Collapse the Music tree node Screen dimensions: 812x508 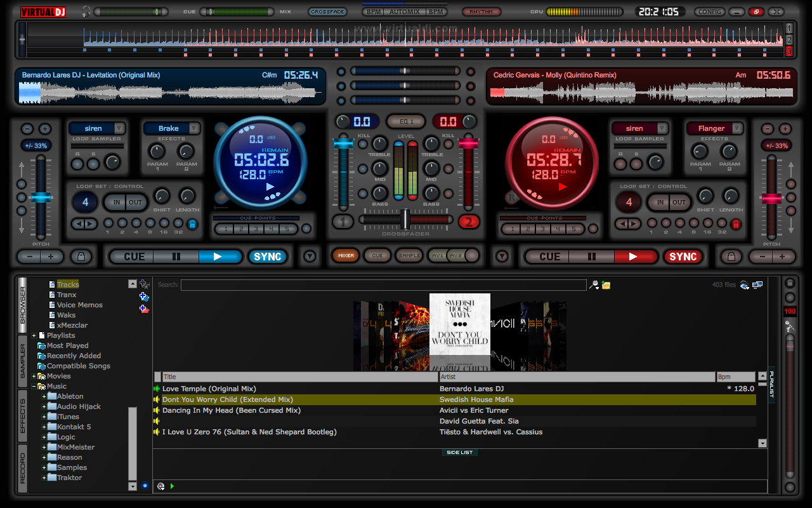pyautogui.click(x=34, y=386)
